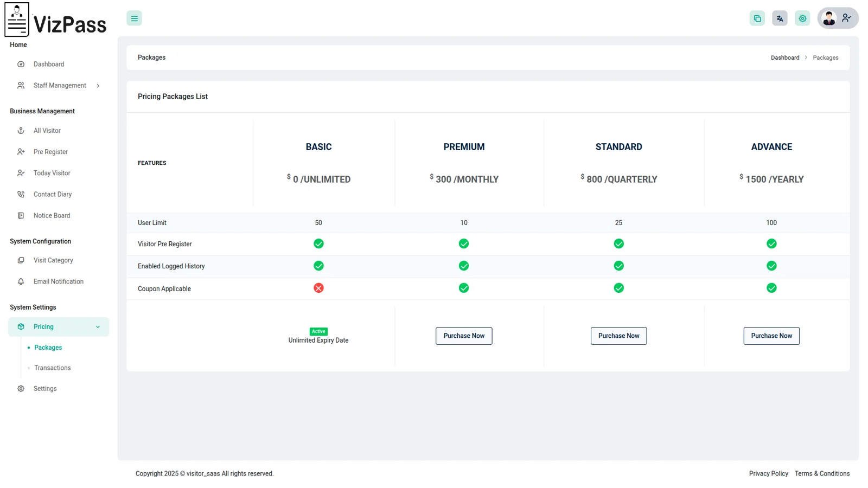The width and height of the screenshot is (868, 488).
Task: Click the Dashboard breadcrumb link
Action: pos(784,57)
